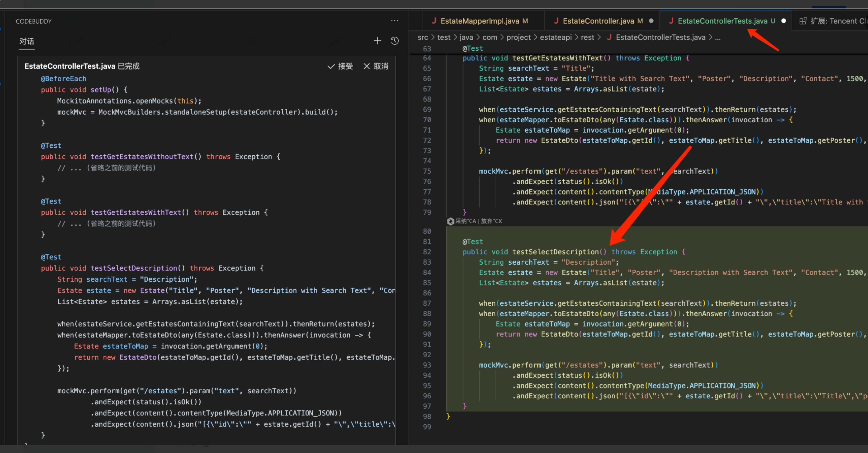Start a new chat with plus icon
The image size is (868, 453).
[x=377, y=41]
